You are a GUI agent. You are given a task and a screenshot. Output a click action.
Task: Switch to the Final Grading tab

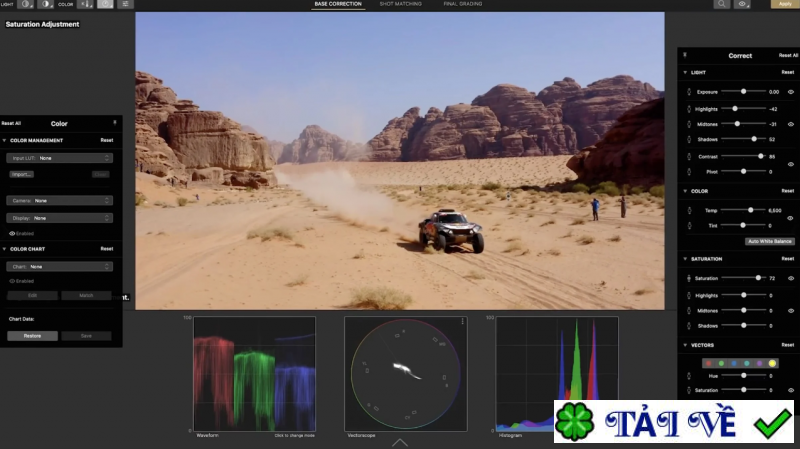[462, 4]
